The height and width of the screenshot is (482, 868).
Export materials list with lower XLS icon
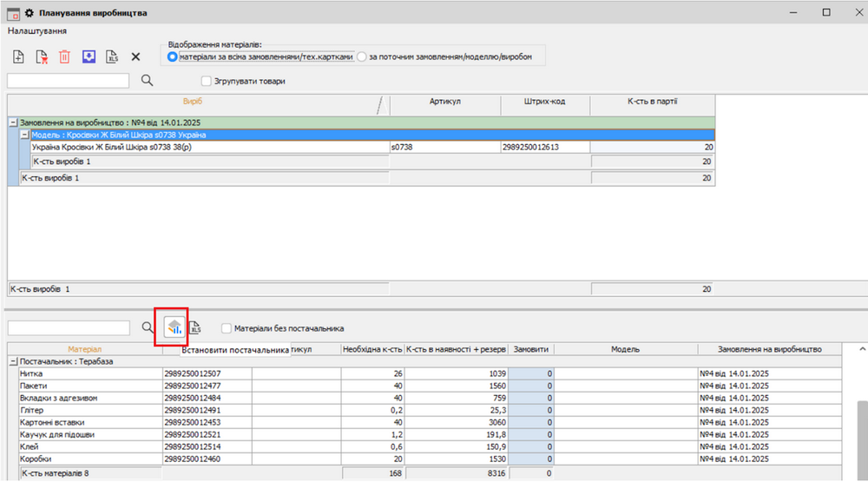(x=194, y=327)
